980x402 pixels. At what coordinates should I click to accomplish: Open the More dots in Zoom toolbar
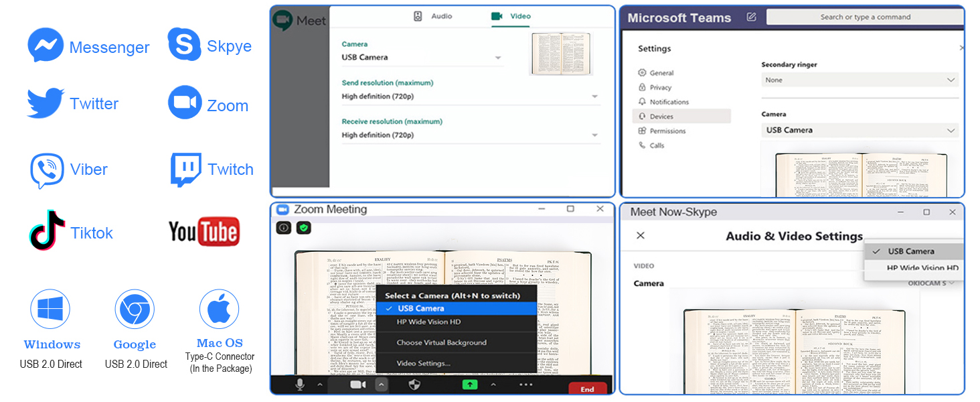[525, 385]
